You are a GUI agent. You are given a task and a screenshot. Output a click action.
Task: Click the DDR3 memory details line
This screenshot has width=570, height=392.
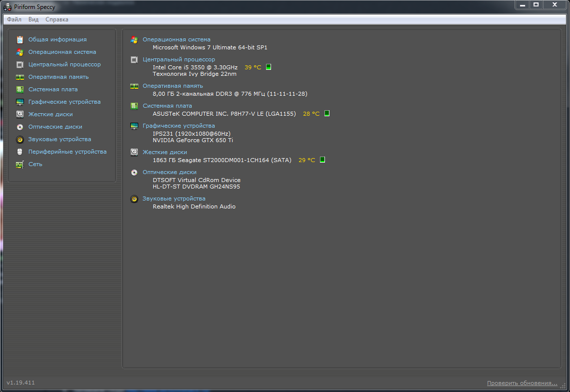pos(230,94)
